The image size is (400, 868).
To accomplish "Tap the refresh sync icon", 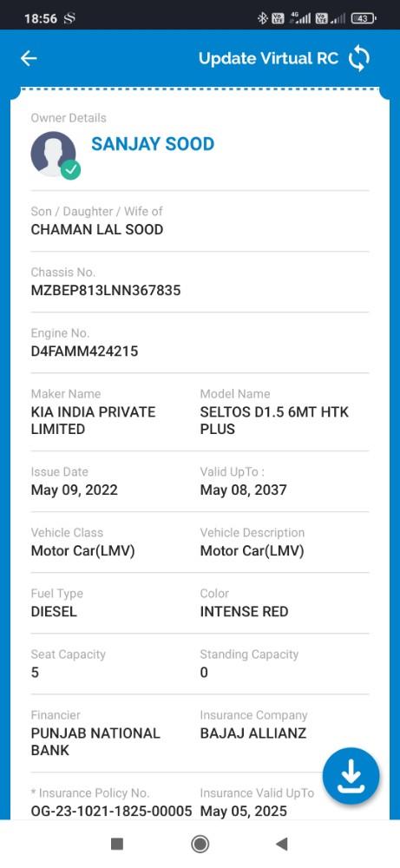I will point(359,59).
